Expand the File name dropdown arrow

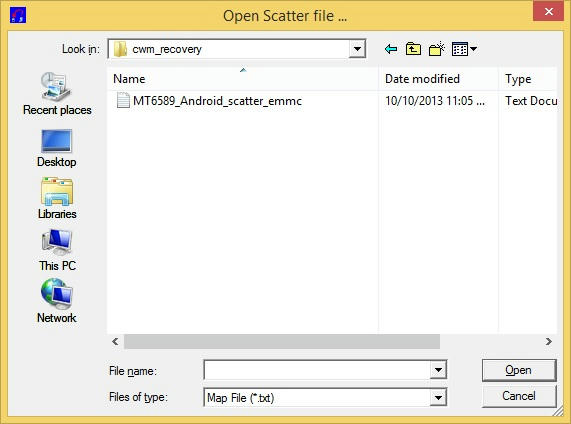point(438,370)
